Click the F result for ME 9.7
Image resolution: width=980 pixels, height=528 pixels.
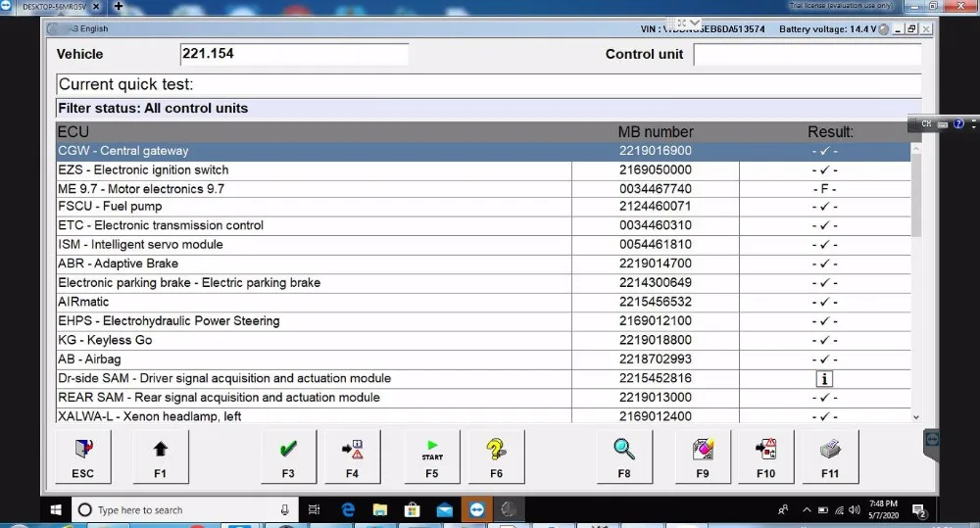tap(824, 189)
